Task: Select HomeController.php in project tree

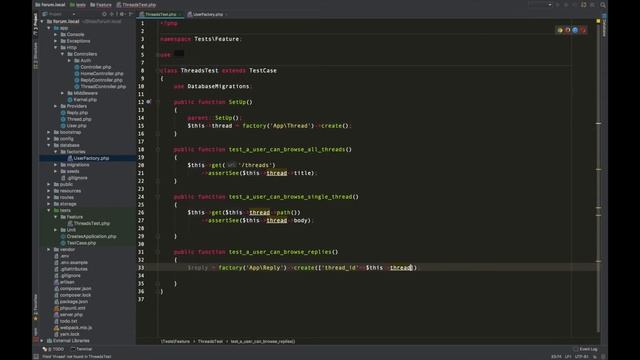Action: tap(102, 73)
